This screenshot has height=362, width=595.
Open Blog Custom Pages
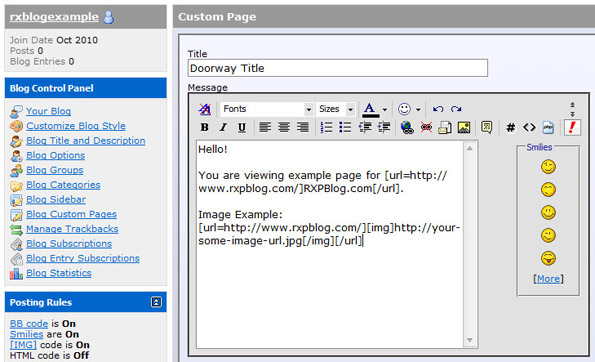coord(71,214)
